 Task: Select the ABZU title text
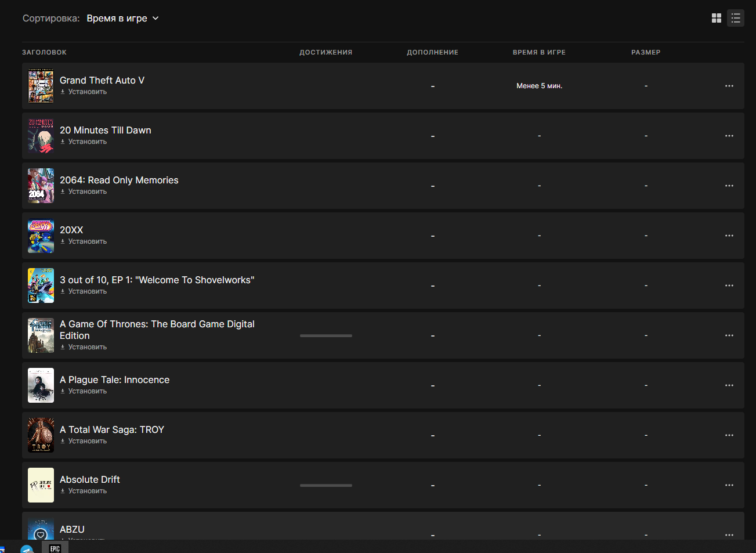[72, 529]
